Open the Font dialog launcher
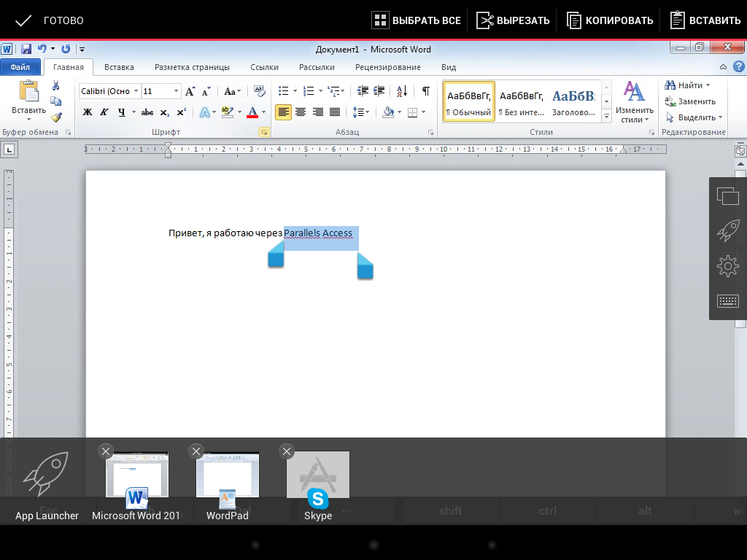Image resolution: width=747 pixels, height=560 pixels. (x=263, y=133)
